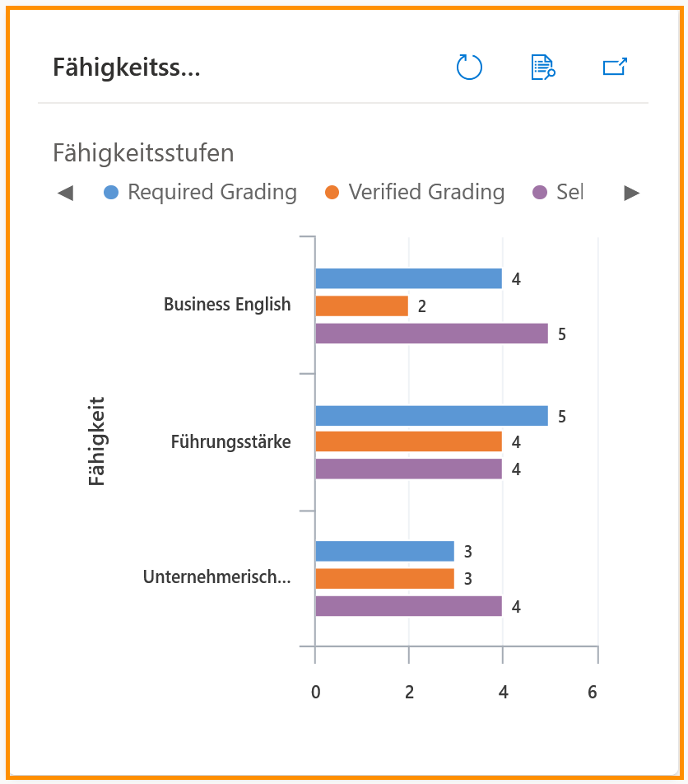Select Führungsstärke blue bar valued 5

pos(432,416)
